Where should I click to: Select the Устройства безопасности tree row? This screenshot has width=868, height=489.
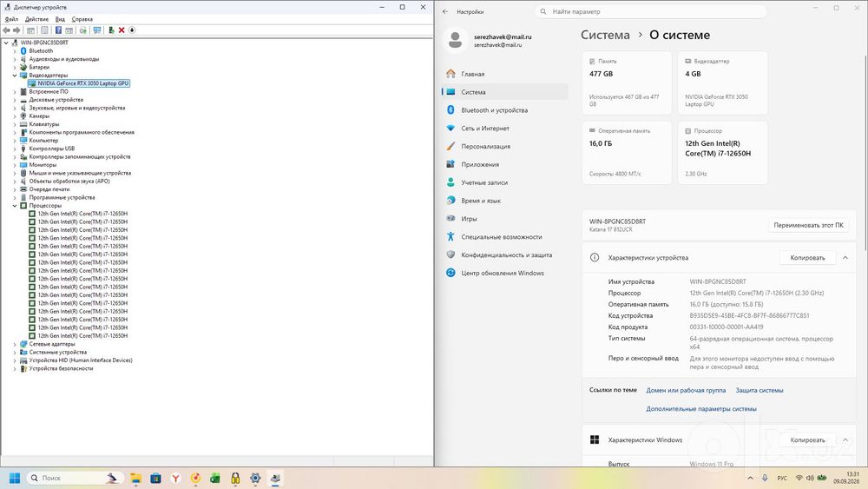click(61, 368)
